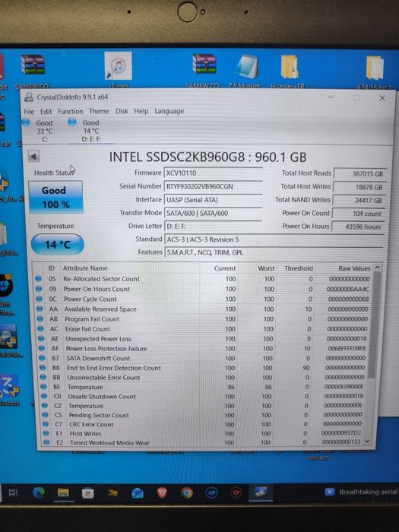Open Microsoft Store from the taskbar
This screenshot has width=399, height=532.
pyautogui.click(x=88, y=492)
